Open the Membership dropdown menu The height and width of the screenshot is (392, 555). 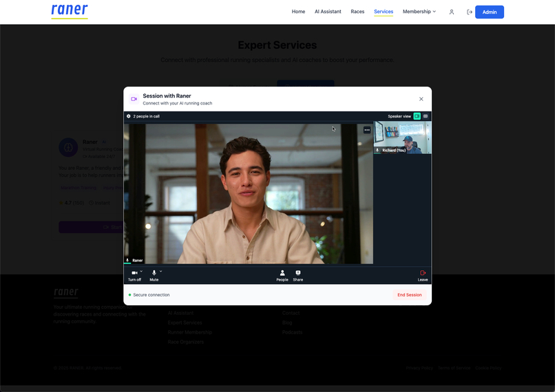(419, 12)
